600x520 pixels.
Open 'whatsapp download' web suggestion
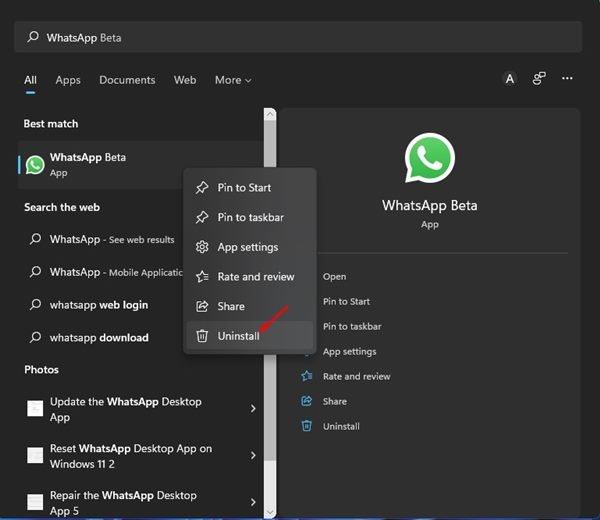tap(99, 337)
